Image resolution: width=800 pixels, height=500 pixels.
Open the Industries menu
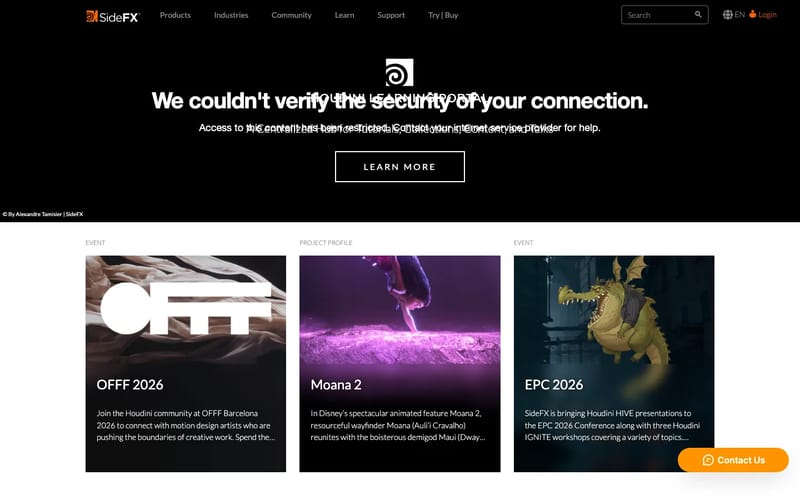[x=231, y=15]
